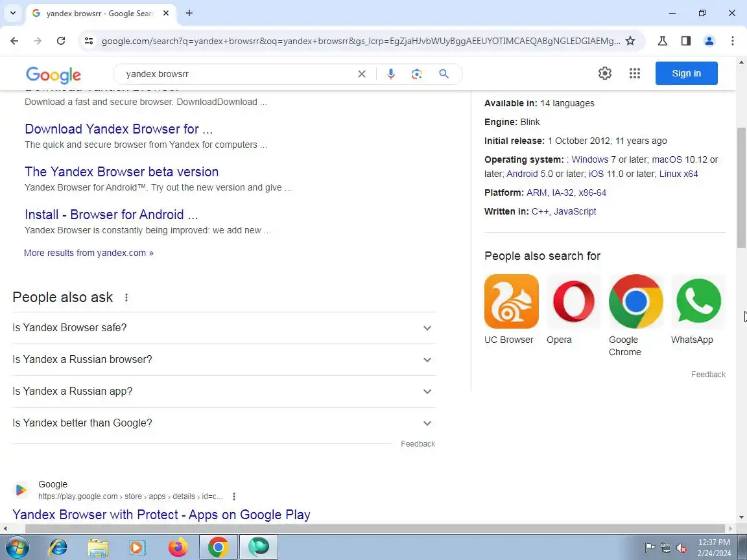Expand "Is Yandex better than Google?" question
Screen dimensions: 747x560
click(224, 423)
